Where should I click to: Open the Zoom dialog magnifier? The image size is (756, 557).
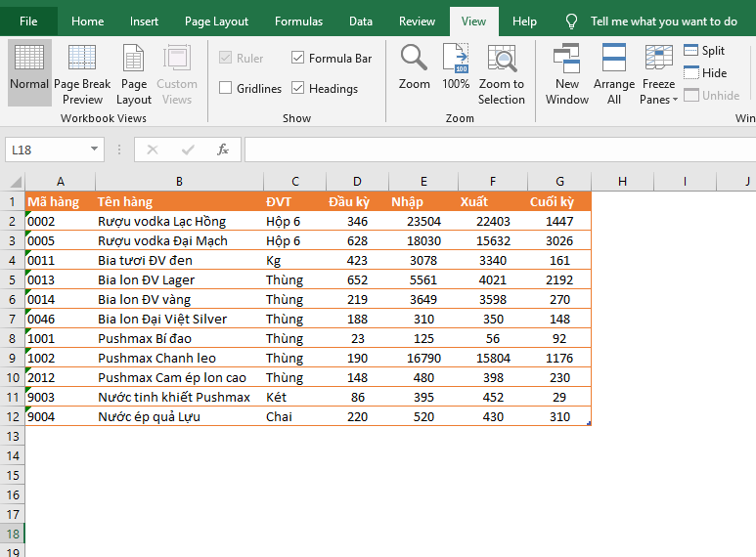pos(414,68)
